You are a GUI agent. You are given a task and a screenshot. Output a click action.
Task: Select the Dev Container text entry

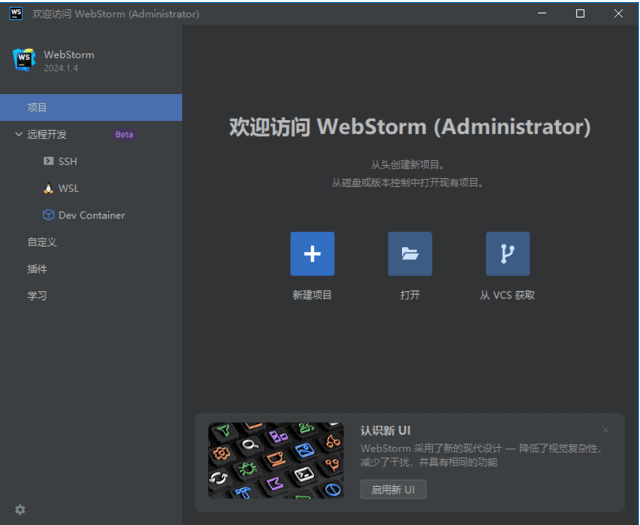(x=91, y=215)
